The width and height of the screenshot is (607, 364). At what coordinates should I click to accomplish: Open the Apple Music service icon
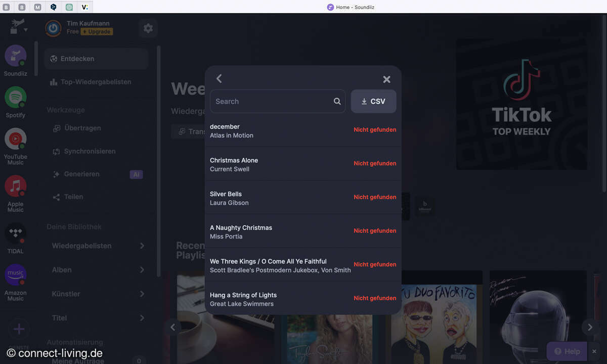(16, 186)
